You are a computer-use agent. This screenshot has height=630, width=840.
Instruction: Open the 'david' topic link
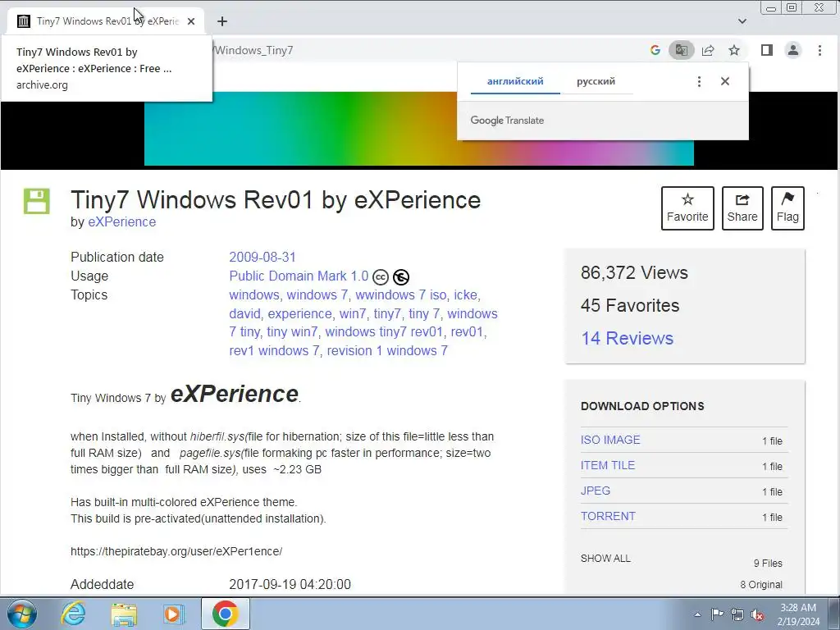[244, 314]
